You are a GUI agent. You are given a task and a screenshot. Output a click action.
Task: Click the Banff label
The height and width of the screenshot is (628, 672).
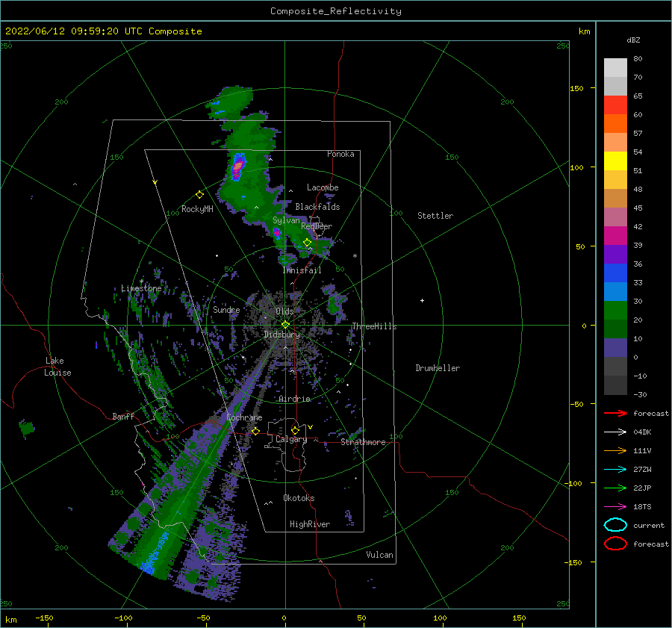click(x=123, y=416)
